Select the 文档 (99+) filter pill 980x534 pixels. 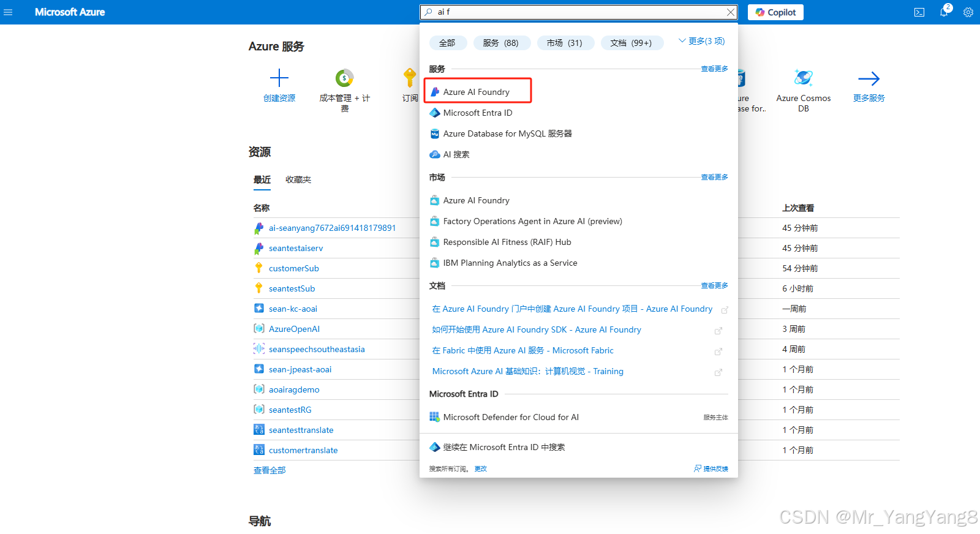coord(631,43)
